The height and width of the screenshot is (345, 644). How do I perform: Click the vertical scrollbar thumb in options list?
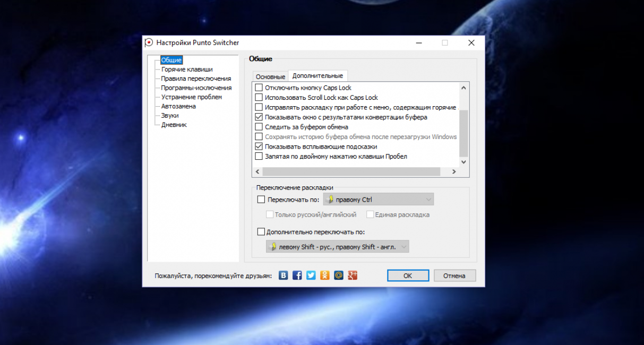pos(463,133)
